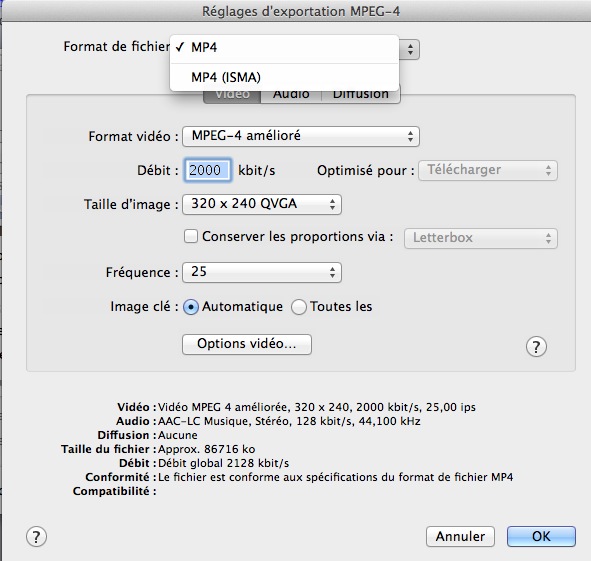Enable Conserver les proportions checkbox
The height and width of the screenshot is (561, 591).
191,237
